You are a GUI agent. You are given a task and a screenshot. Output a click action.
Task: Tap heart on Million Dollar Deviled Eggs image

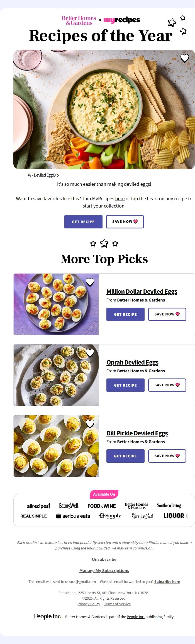pos(90,282)
